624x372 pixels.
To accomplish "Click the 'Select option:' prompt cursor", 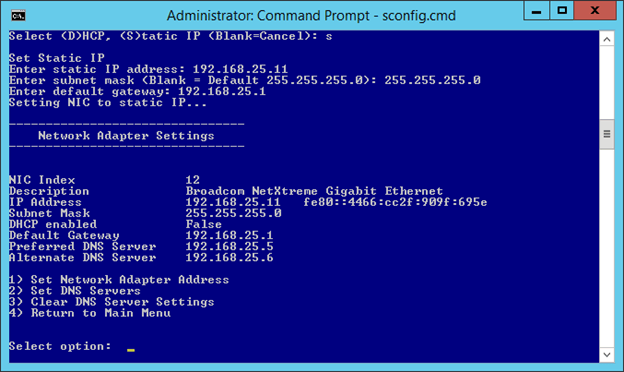I will pyautogui.click(x=131, y=350).
